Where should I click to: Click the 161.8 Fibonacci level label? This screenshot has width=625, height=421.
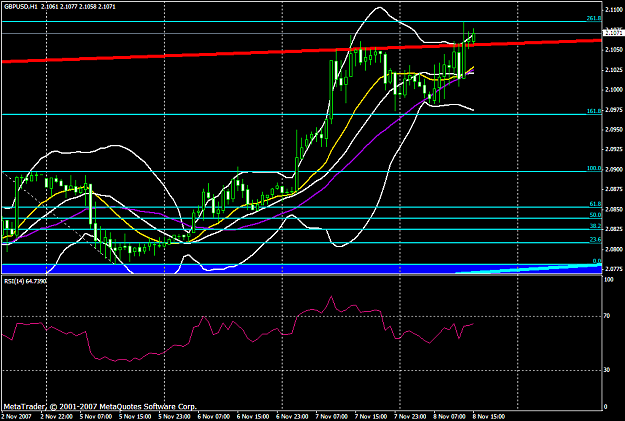(594, 111)
